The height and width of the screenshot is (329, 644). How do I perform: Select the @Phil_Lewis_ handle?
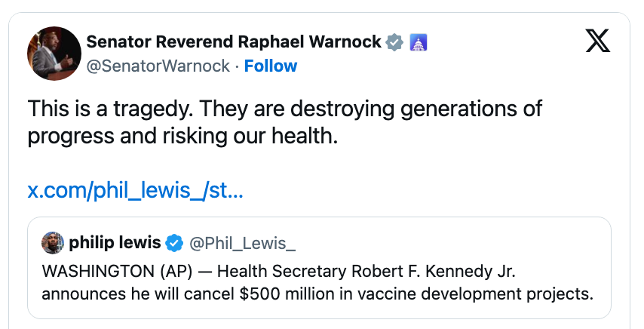click(241, 243)
